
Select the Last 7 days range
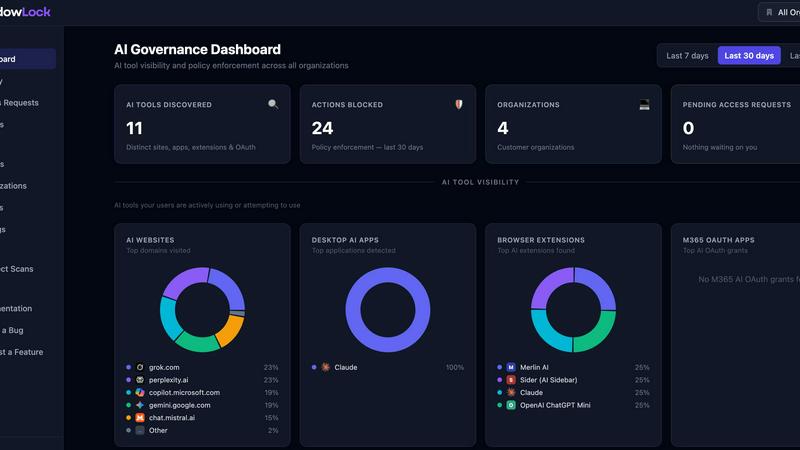[x=687, y=56]
